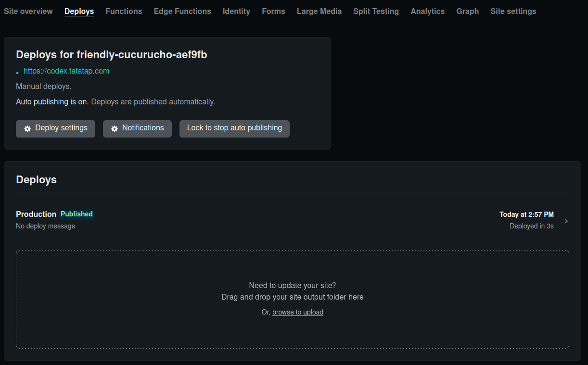
Task: Click the gear icon beside Notifications
Action: [x=115, y=128]
